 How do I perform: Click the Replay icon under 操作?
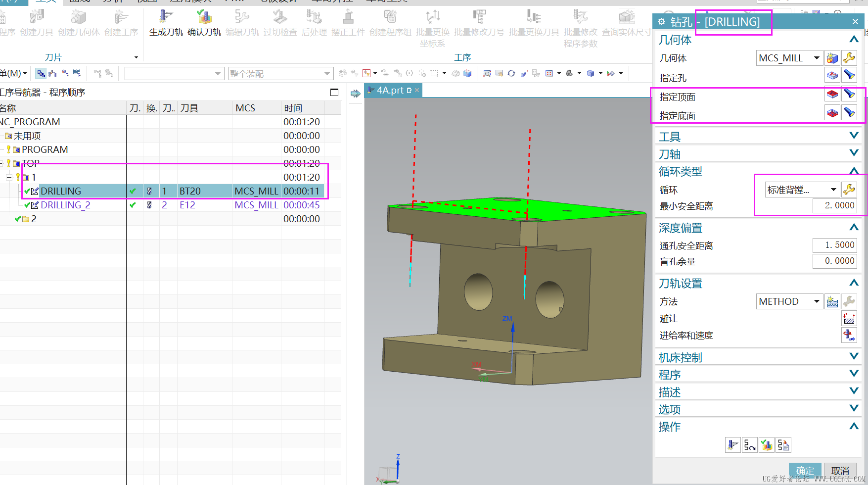click(x=750, y=445)
